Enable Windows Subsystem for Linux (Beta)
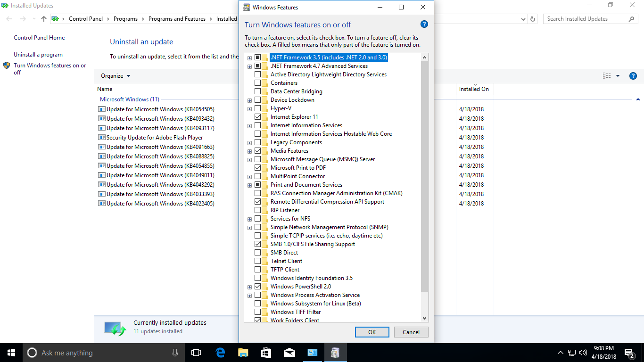Image resolution: width=644 pixels, height=362 pixels. (257, 304)
